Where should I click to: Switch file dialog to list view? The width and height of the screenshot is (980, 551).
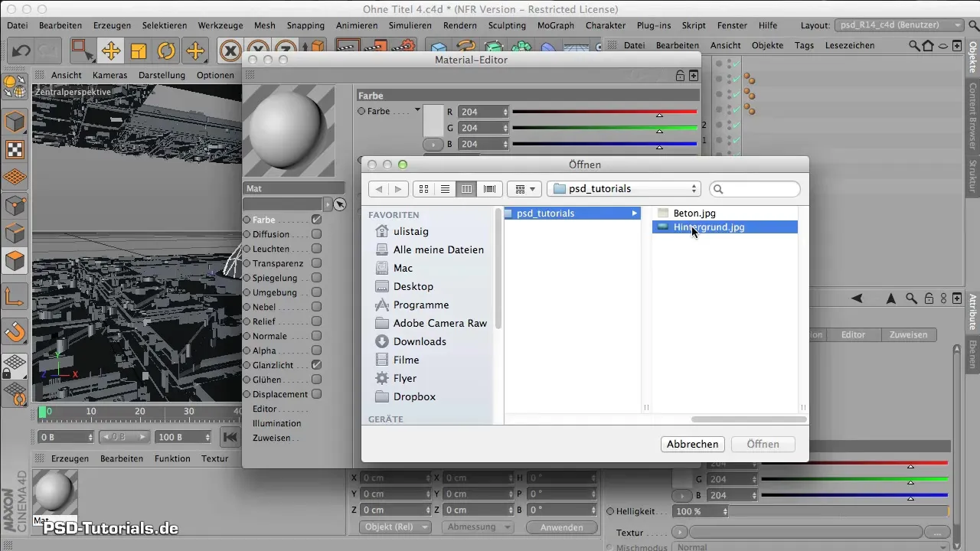(x=445, y=189)
